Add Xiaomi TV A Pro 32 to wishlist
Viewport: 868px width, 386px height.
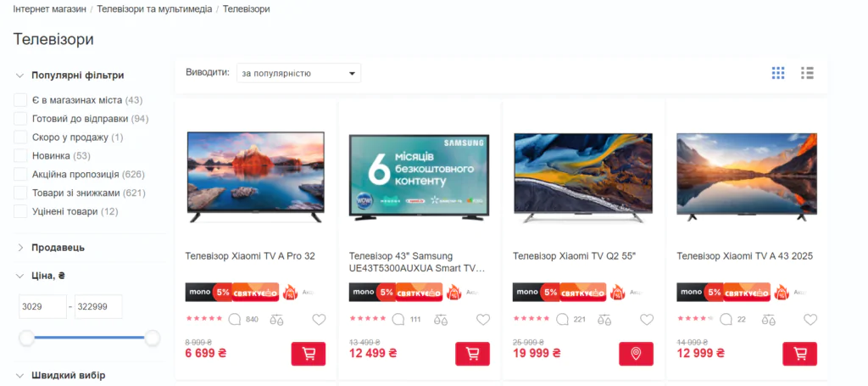319,320
